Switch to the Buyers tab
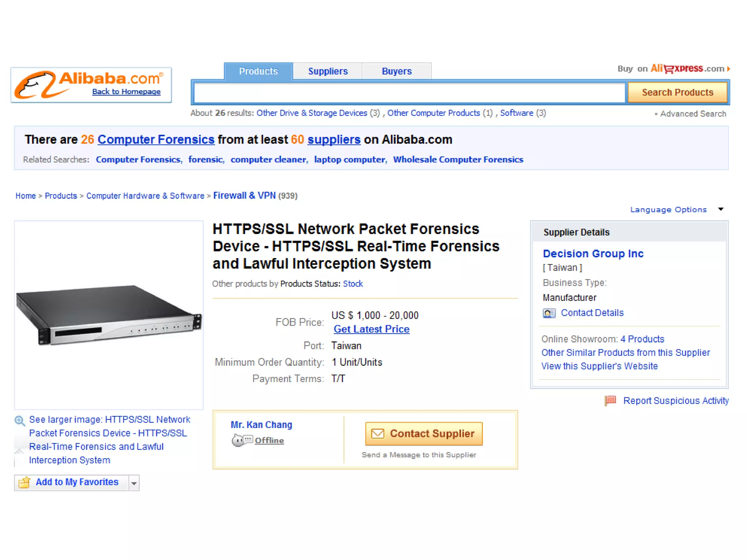Screen dimensions: 747x560 pyautogui.click(x=396, y=71)
